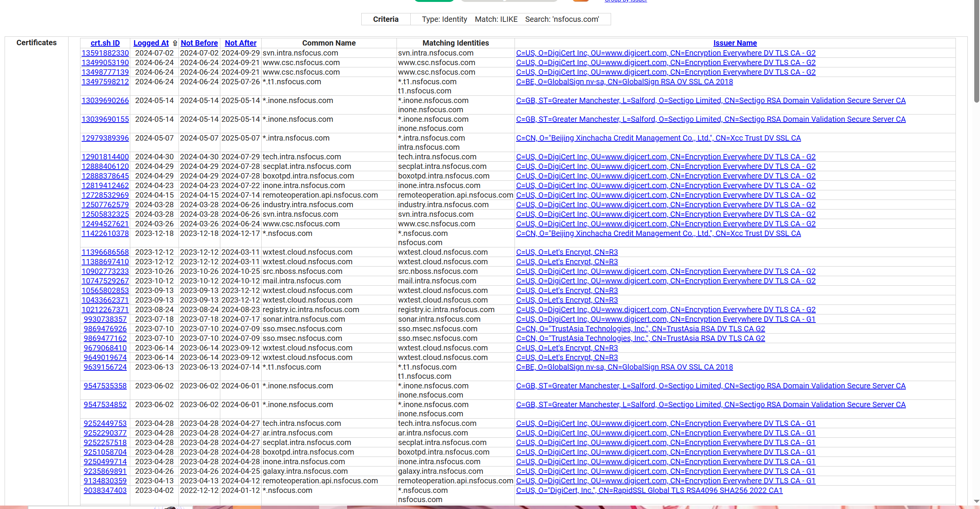Open Xcc Trust DV SSL CA issuer for 12979389396
This screenshot has height=509, width=980.
click(658, 138)
